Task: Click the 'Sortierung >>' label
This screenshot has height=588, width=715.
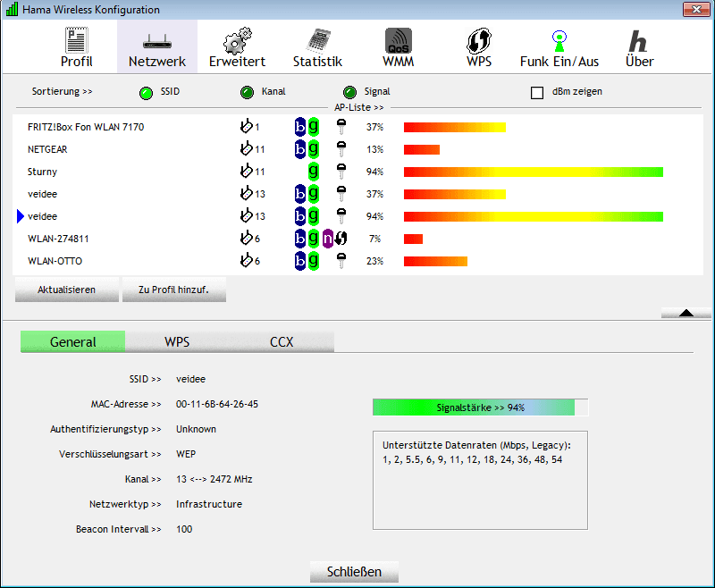Action: 62,91
